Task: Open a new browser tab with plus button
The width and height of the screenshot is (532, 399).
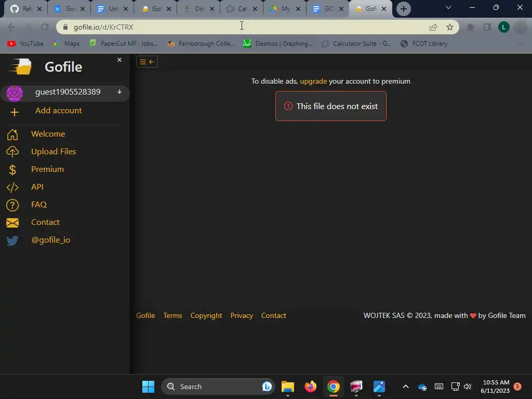Action: (403, 9)
